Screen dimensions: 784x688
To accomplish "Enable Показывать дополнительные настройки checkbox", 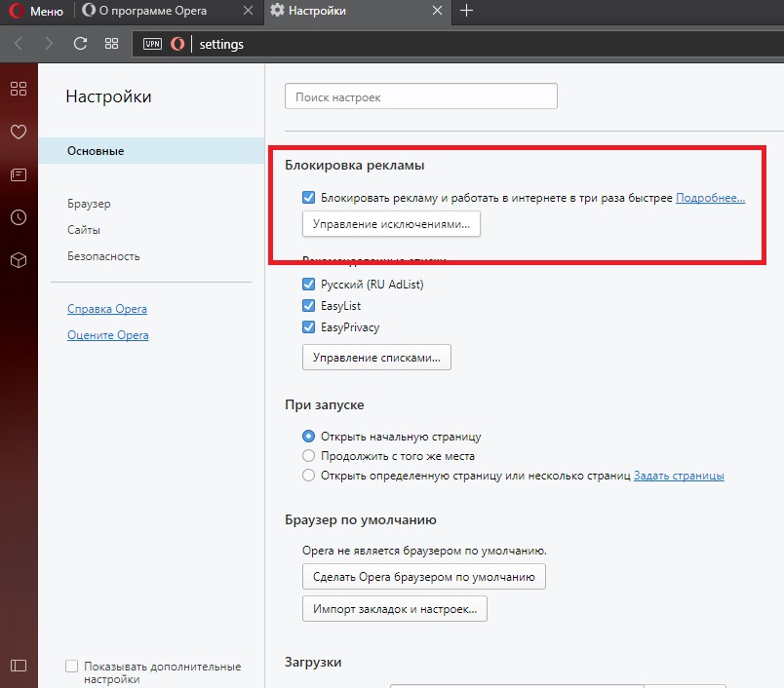I will (71, 666).
